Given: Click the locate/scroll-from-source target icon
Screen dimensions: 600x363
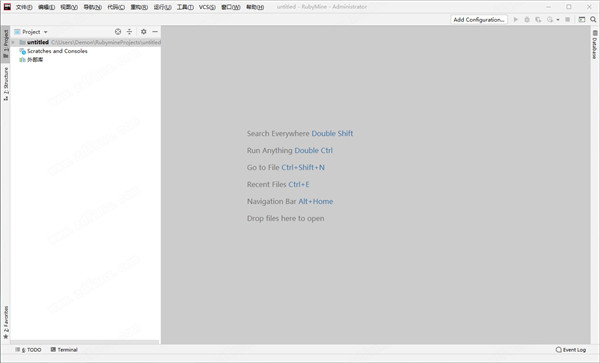Looking at the screenshot, I should 118,32.
